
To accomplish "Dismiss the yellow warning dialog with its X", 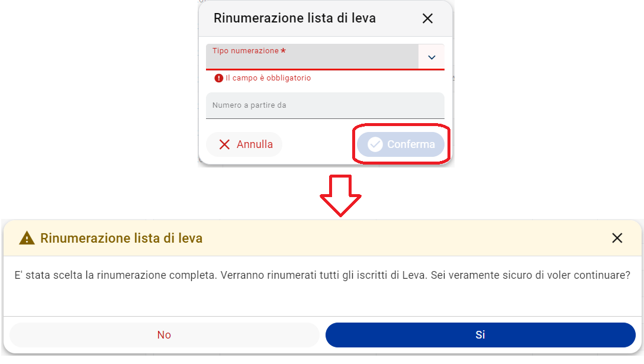I will coord(617,238).
